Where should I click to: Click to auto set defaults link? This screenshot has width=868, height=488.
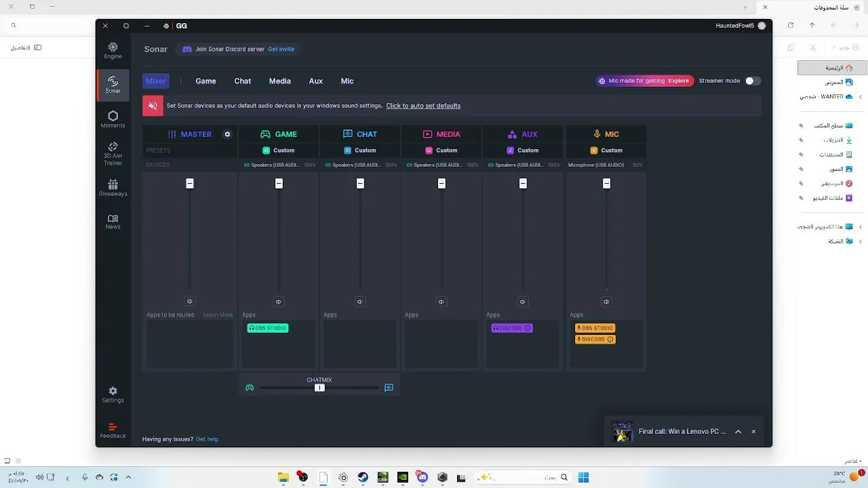click(x=423, y=106)
